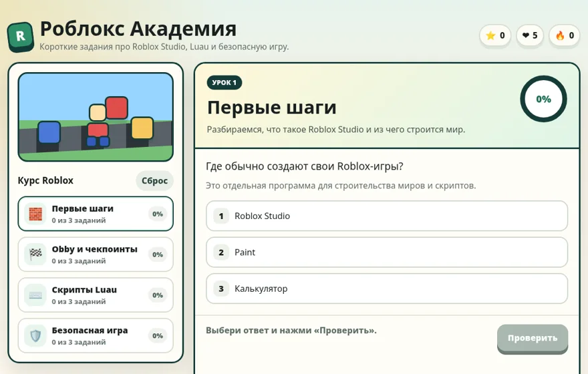588x374 pixels.
Task: Click the number 2 badge beside Paint
Action: 221,252
